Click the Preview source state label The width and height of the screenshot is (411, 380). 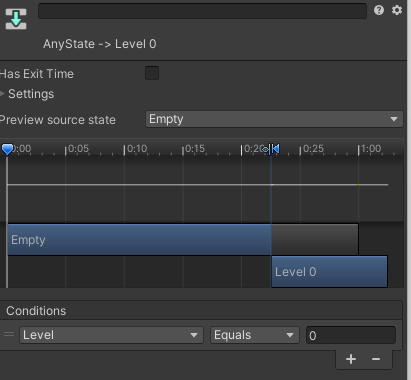click(58, 120)
